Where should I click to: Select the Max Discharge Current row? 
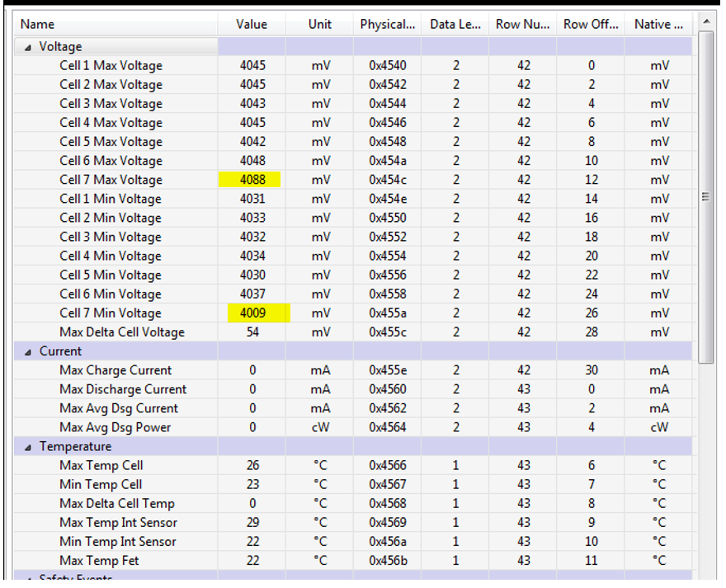tap(353, 389)
